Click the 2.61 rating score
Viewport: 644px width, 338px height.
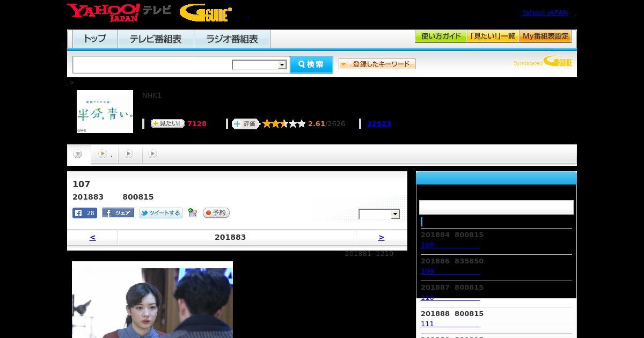pos(317,124)
